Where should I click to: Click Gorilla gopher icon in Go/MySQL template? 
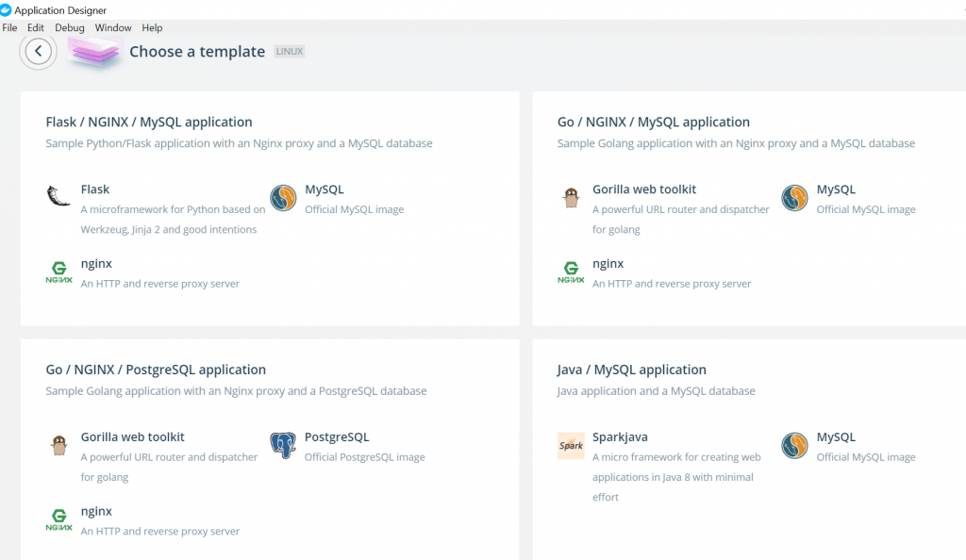tap(571, 198)
